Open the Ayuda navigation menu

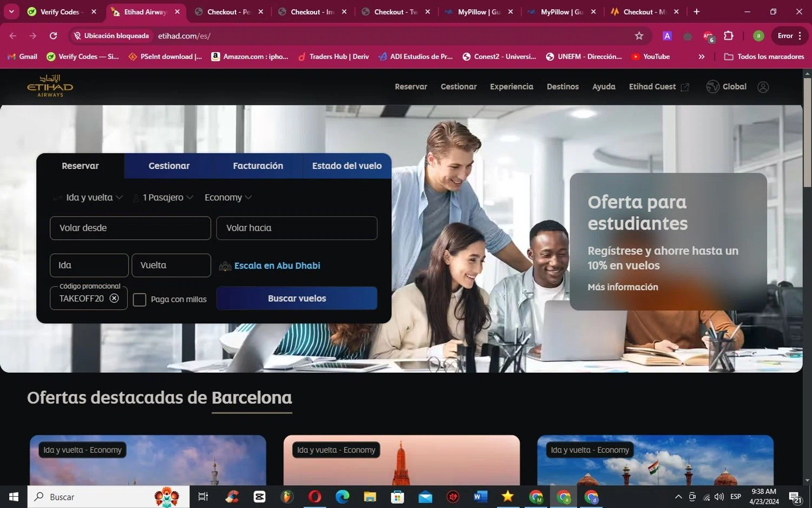(604, 87)
